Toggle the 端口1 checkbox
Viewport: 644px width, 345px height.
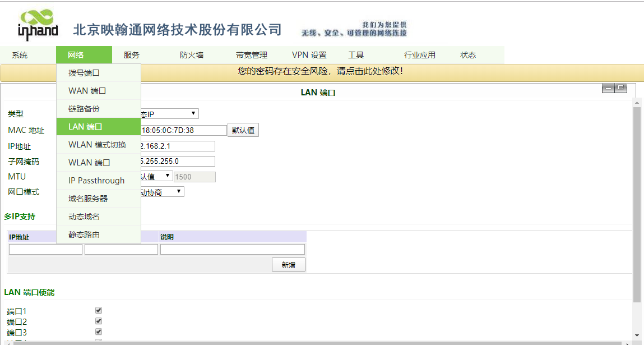[x=99, y=310]
